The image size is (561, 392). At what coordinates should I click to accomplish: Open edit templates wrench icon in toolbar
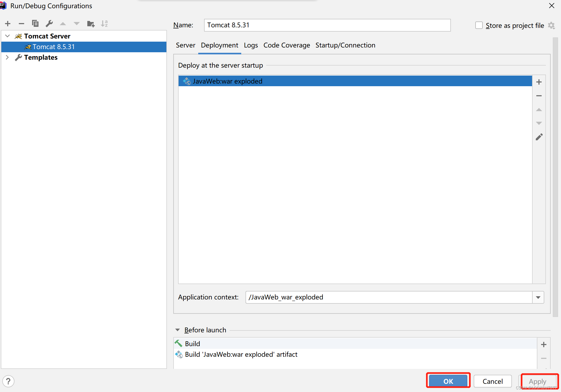[49, 24]
